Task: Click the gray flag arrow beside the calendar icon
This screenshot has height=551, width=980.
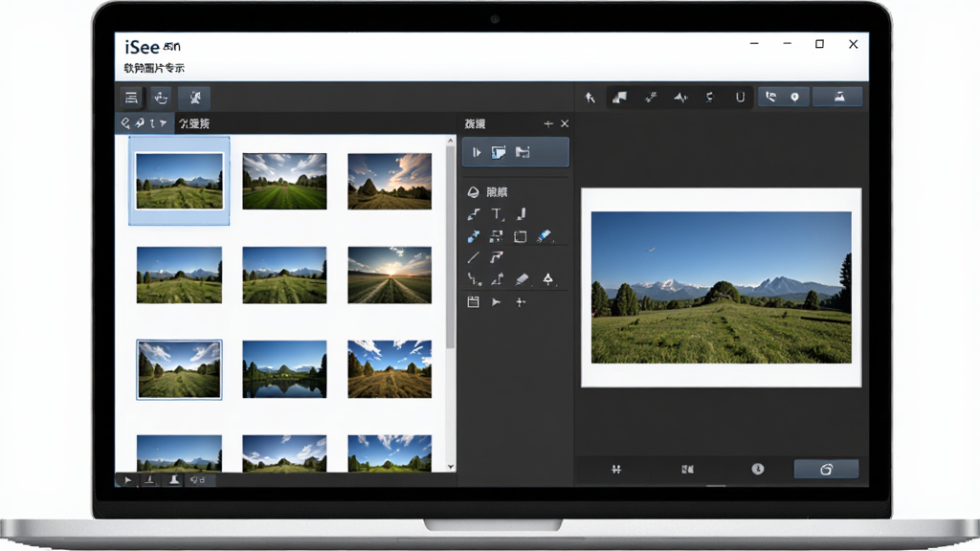Action: click(497, 302)
